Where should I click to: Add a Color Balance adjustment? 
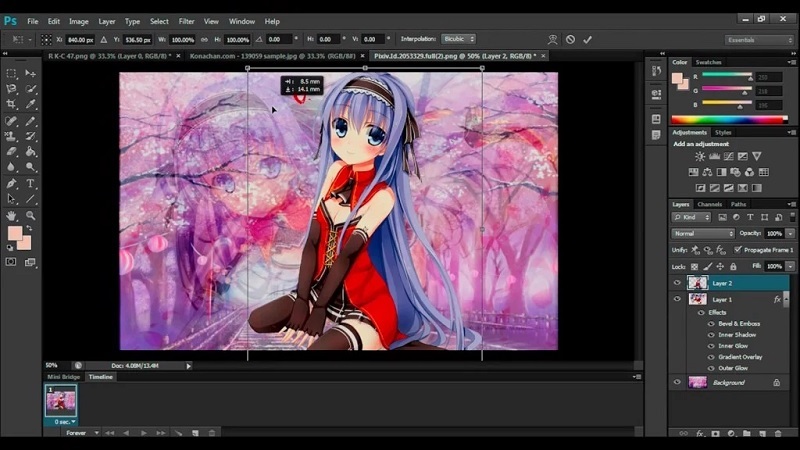707,172
